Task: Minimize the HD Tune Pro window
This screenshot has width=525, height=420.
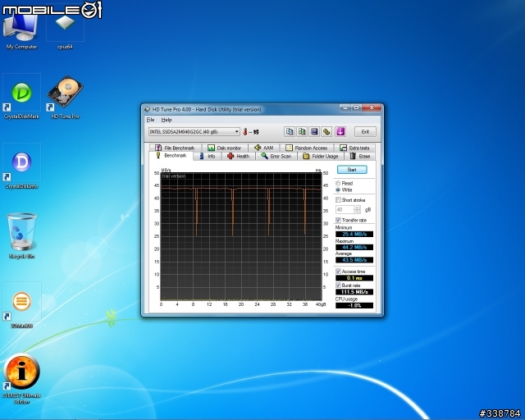Action: point(345,107)
